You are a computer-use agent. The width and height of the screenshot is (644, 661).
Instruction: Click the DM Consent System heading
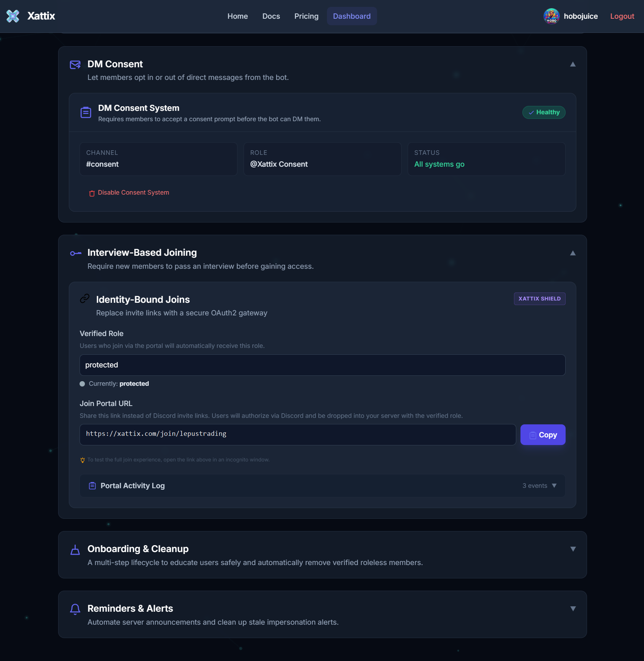tap(139, 108)
